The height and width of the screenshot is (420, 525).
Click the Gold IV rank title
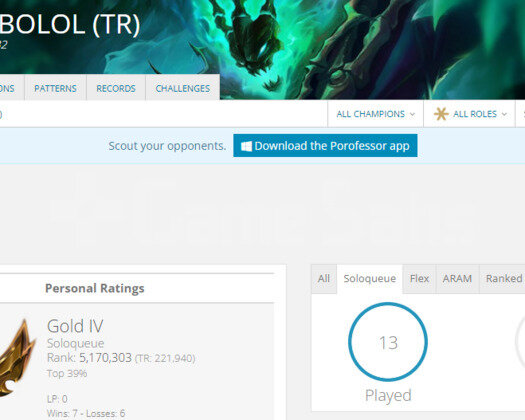click(x=75, y=326)
